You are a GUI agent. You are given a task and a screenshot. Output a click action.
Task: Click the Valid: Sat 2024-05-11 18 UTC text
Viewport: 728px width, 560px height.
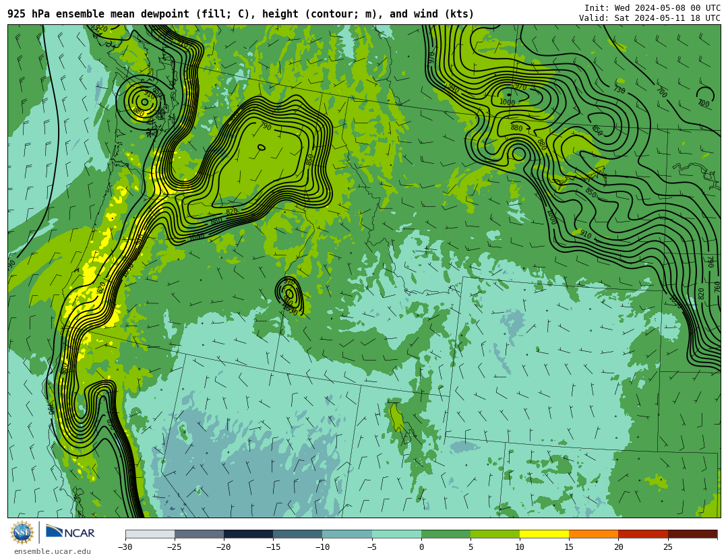point(650,18)
